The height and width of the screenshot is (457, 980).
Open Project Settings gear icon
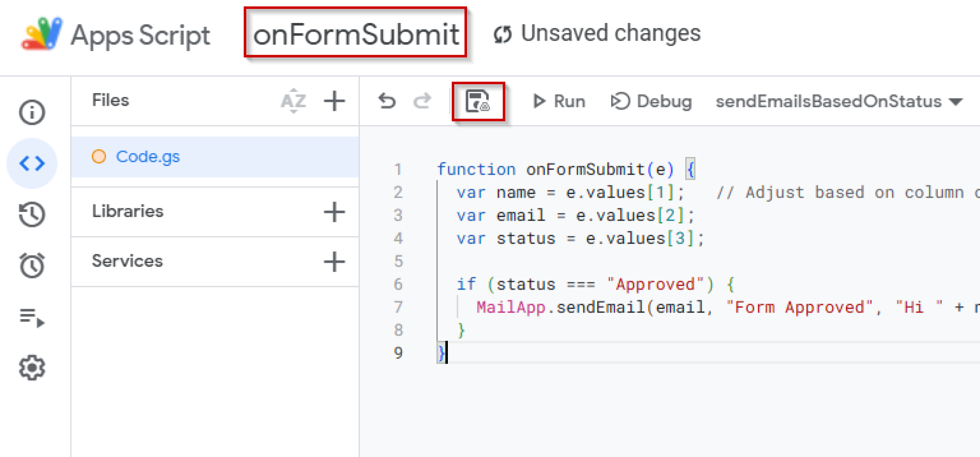(32, 368)
